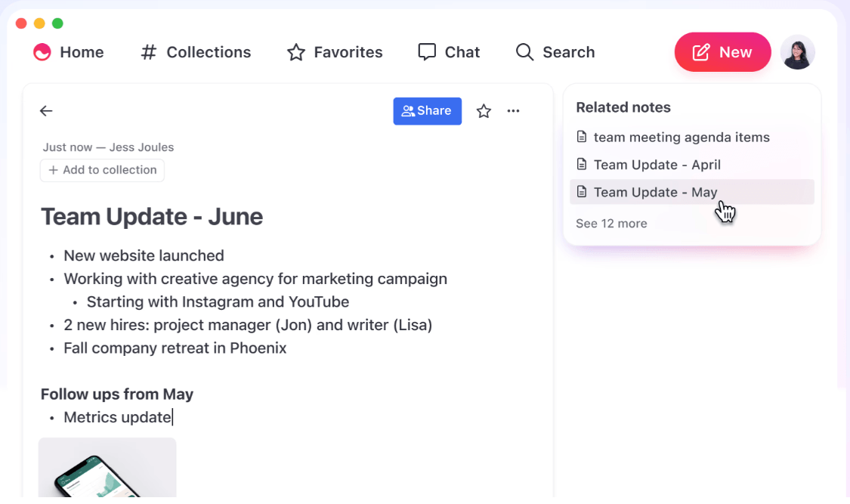Viewport: 850px width, 504px height.
Task: Switch to Chat in the navigation bar
Action: click(x=449, y=52)
